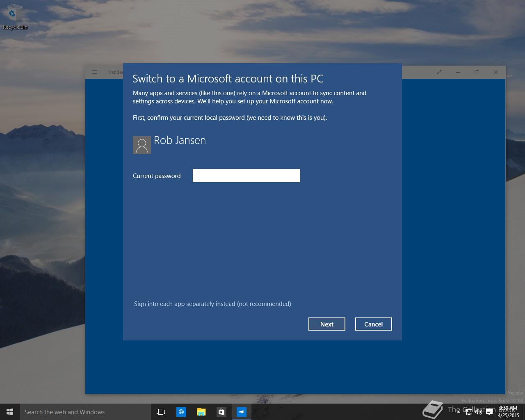525x420 pixels.
Task: Open File Explorer from the taskbar
Action: pos(201,412)
